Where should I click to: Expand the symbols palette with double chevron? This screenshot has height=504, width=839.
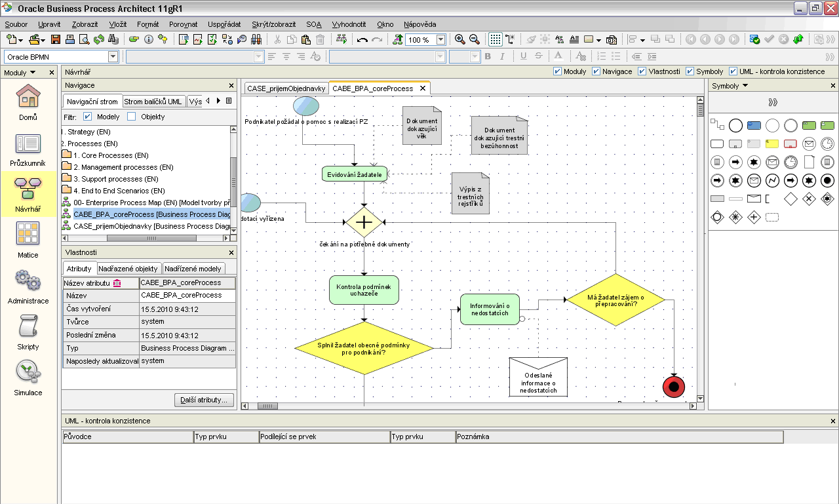(773, 102)
